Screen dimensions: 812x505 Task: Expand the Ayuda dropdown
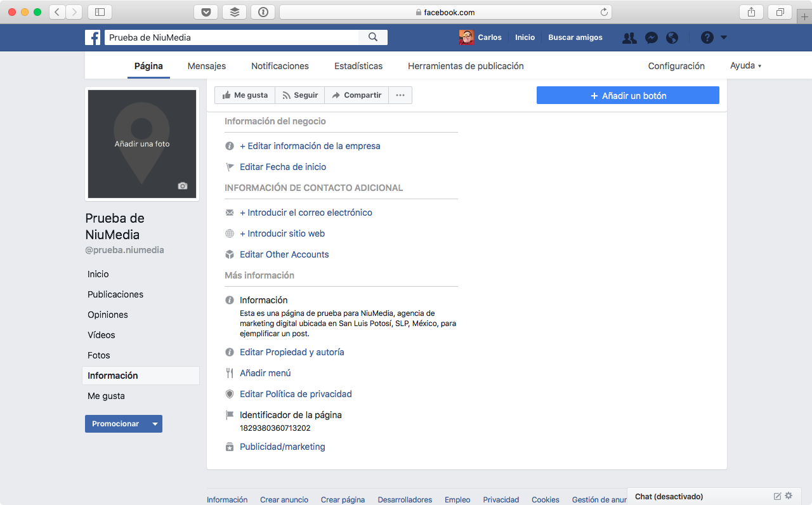(x=745, y=66)
